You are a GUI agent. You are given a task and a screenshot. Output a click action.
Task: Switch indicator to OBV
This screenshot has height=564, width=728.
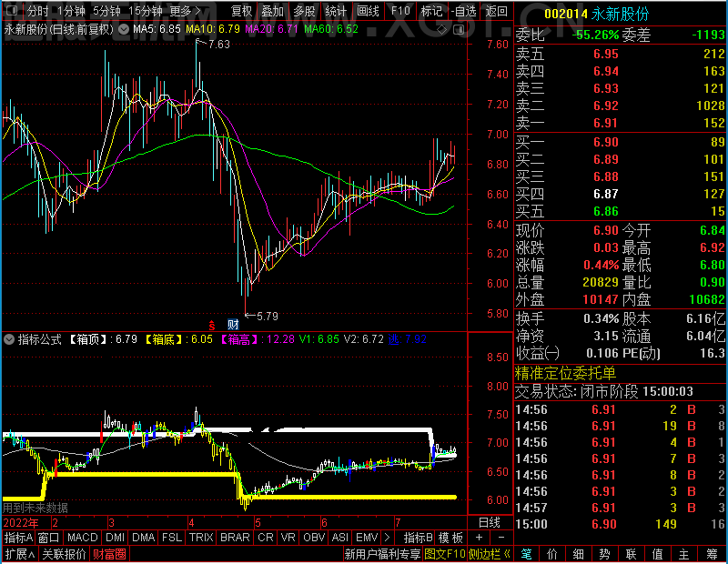pos(314,538)
